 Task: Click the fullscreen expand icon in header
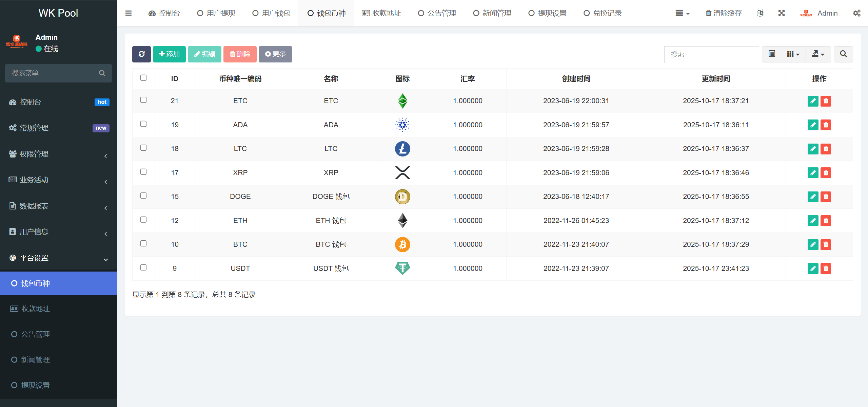782,13
